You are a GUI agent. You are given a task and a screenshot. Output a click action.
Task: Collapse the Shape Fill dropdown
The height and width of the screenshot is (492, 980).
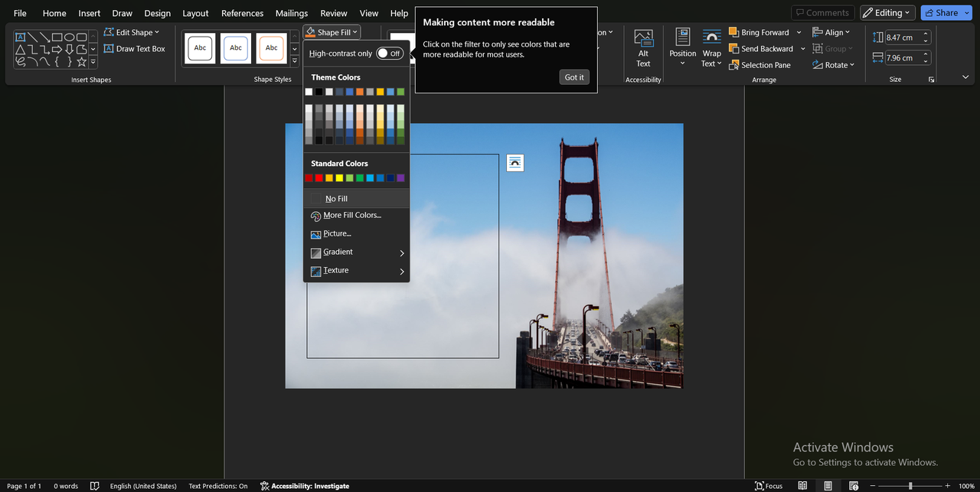point(332,33)
